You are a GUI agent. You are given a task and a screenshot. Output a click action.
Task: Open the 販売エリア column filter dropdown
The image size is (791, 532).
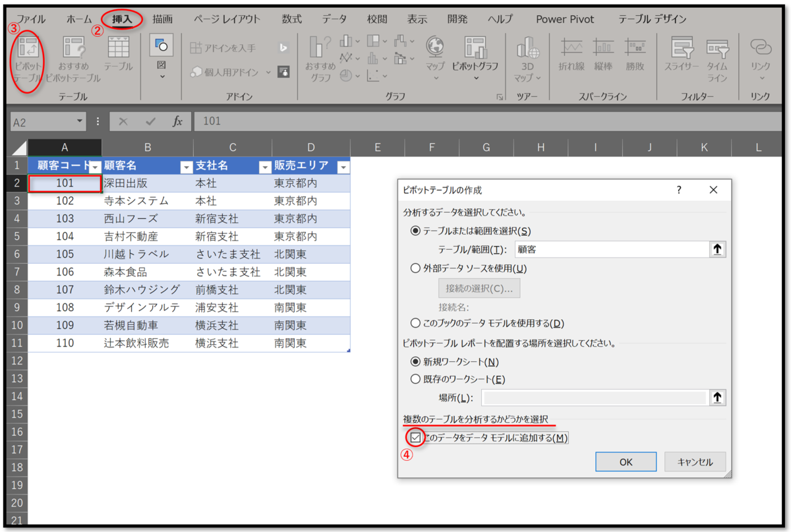pos(343,167)
